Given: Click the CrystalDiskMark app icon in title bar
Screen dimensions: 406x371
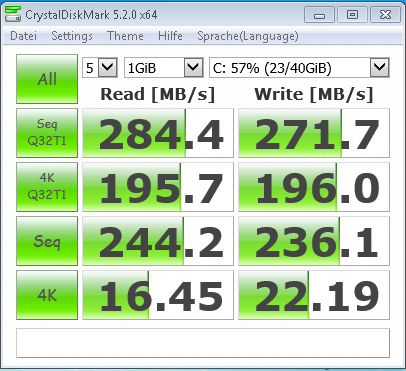Looking at the screenshot, I should click(x=13, y=14).
